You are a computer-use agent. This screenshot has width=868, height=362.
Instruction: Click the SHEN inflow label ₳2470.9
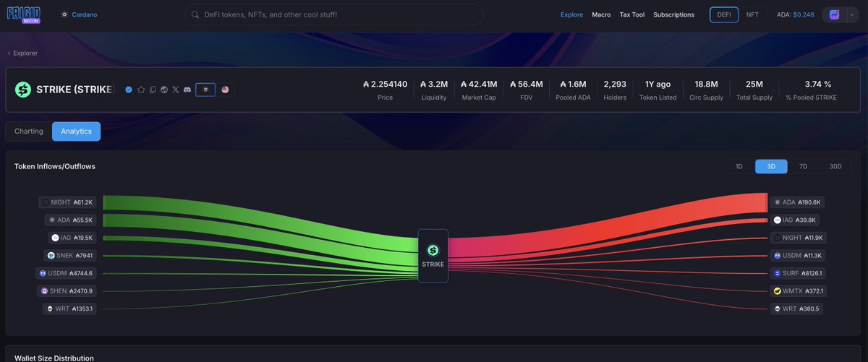pos(67,290)
